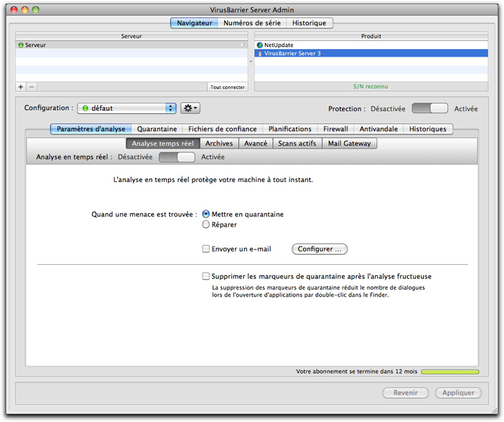Click the Appliquer button

(x=458, y=393)
